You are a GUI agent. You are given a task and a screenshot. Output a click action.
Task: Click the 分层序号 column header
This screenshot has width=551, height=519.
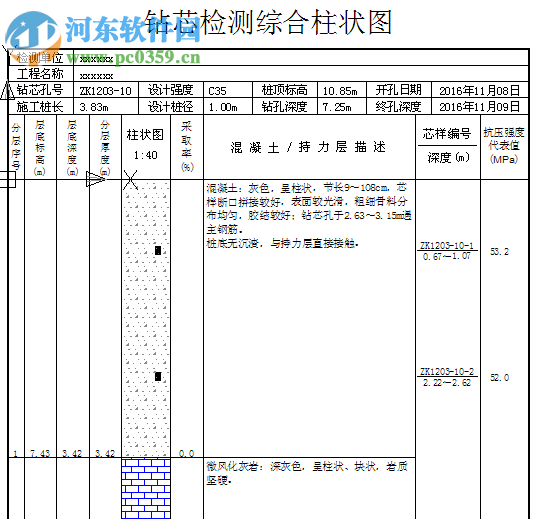pos(16,147)
